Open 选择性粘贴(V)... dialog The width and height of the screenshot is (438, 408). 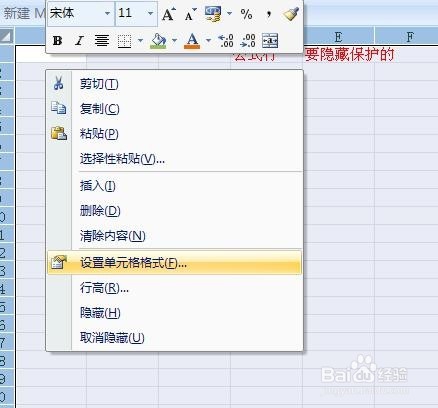tap(174, 159)
